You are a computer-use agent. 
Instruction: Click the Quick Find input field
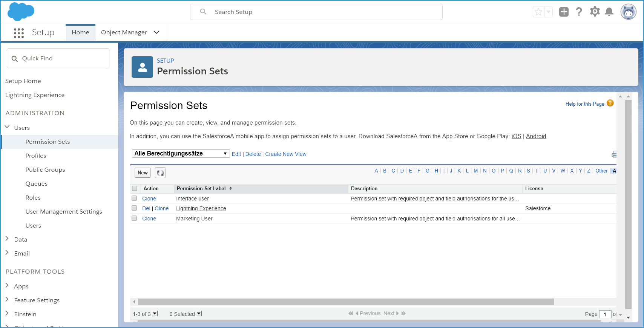(58, 58)
